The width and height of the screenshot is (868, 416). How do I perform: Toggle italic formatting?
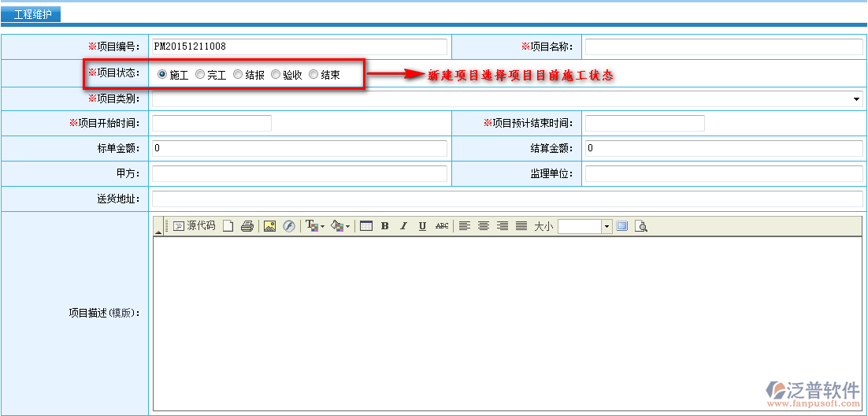tap(403, 226)
